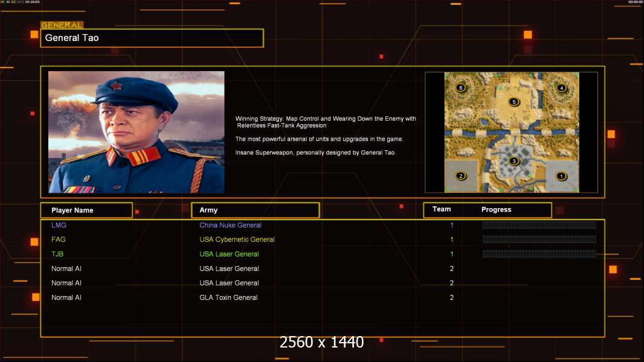This screenshot has width=644, height=362.
Task: Click TJB's loading progress bar
Action: [x=539, y=254]
